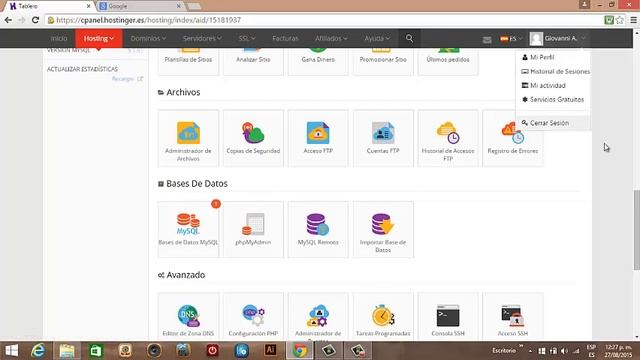This screenshot has width=640, height=360.
Task: Switch to the Tablero browser tab
Action: click(x=48, y=6)
